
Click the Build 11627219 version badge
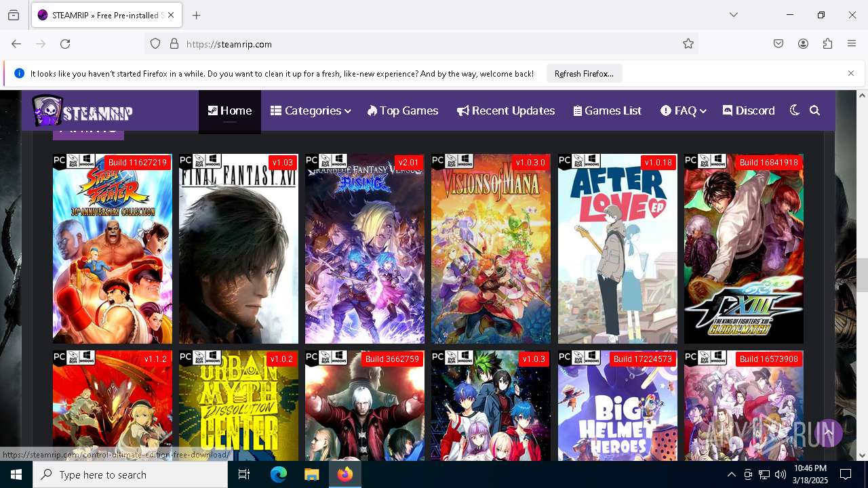tap(138, 163)
